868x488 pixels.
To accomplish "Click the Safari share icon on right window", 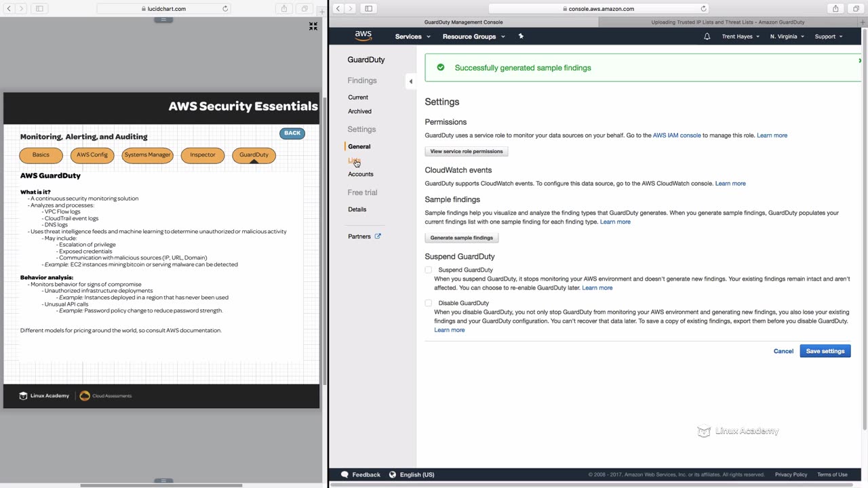I will [x=835, y=9].
